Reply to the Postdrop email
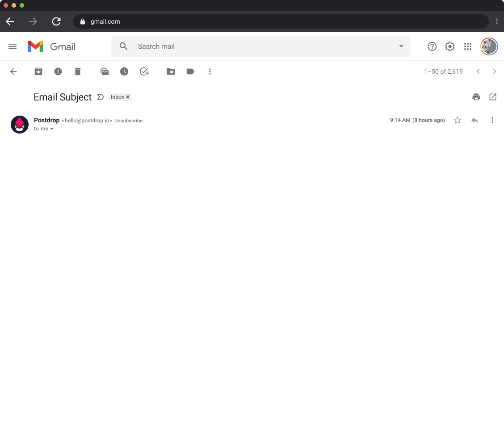Image resolution: width=504 pixels, height=434 pixels. click(x=475, y=120)
